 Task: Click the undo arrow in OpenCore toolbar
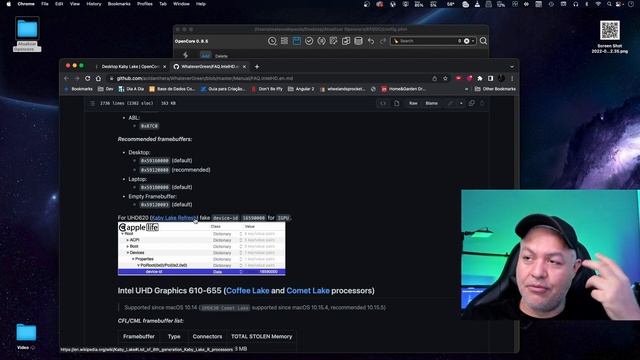point(371,41)
